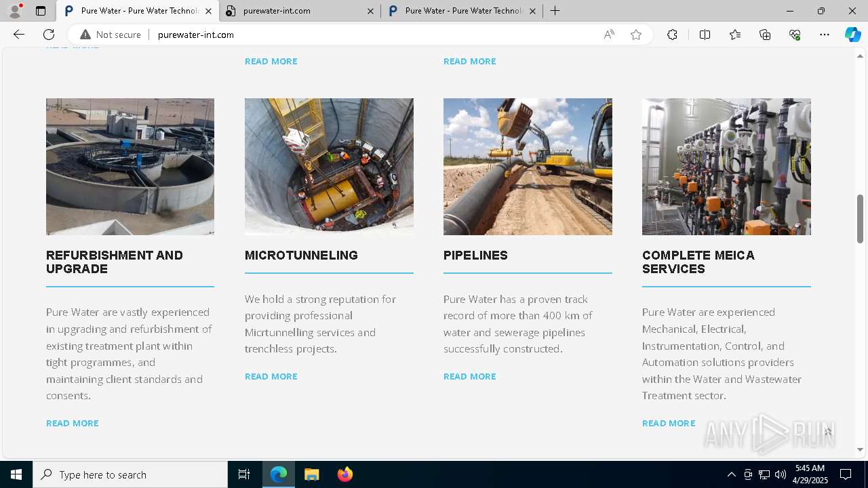Turn on Read aloud
Viewport: 868px width, 488px height.
click(x=609, y=35)
